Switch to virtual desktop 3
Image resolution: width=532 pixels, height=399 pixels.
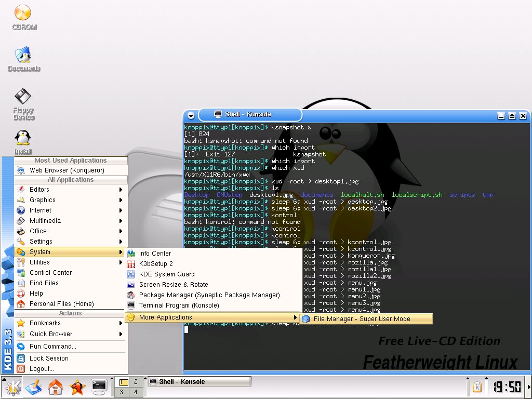[122, 392]
